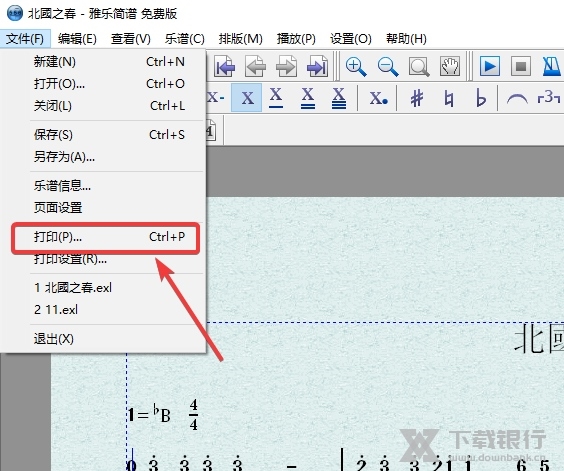Jump to last page icon
Screen dimensions: 564x471
[x=317, y=66]
